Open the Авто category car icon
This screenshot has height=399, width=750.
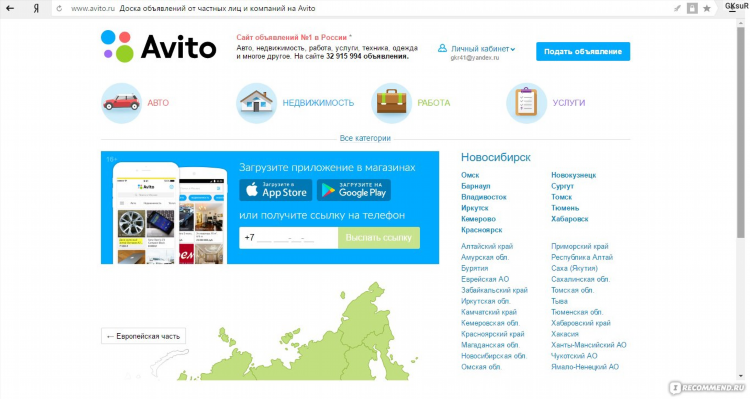click(x=121, y=103)
